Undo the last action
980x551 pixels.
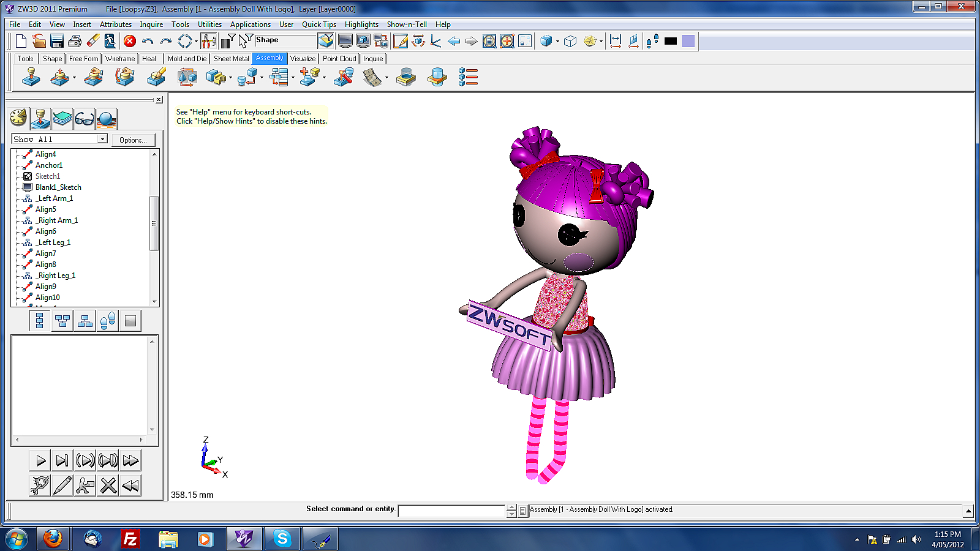click(x=148, y=41)
